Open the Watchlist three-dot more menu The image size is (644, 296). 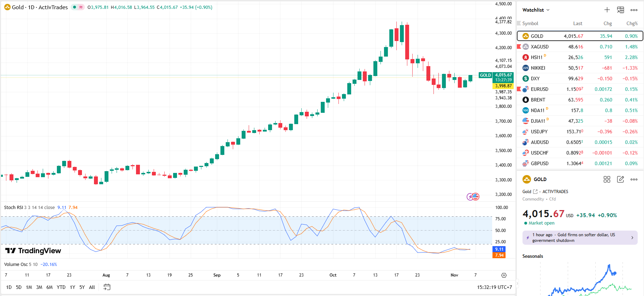coord(634,10)
